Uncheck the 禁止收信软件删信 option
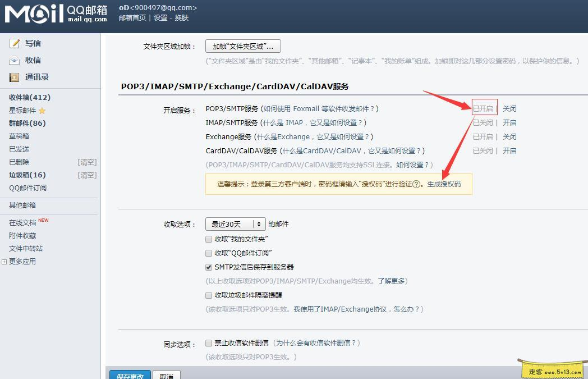 click(x=208, y=342)
